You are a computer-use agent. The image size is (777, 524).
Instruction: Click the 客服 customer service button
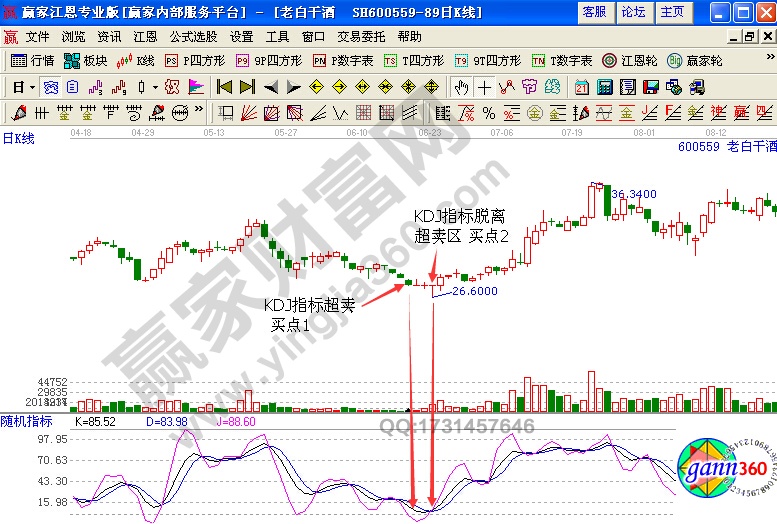594,12
